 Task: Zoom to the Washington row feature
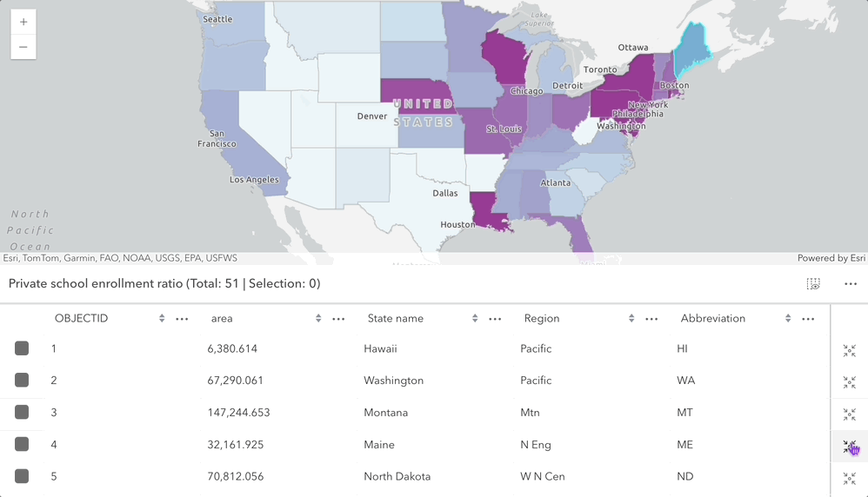pyautogui.click(x=850, y=382)
